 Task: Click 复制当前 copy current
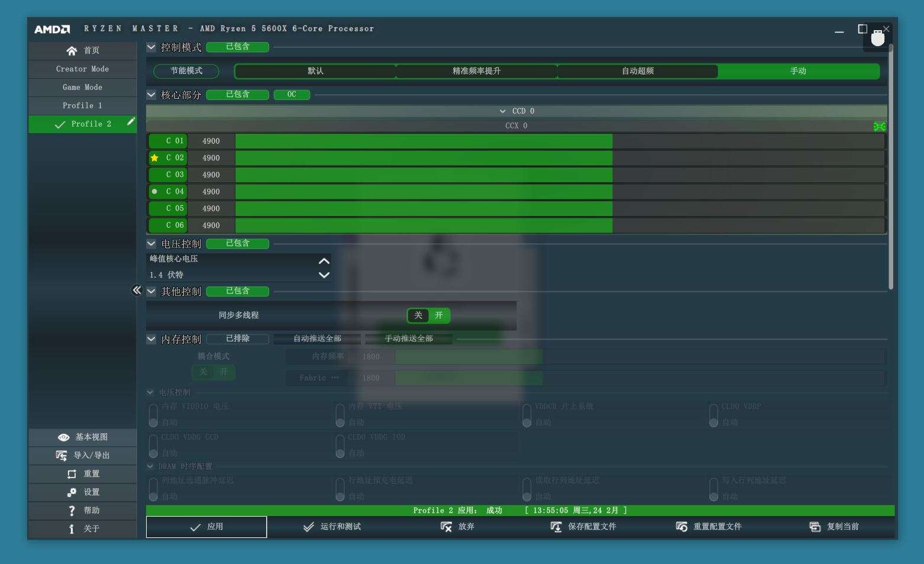(x=834, y=527)
